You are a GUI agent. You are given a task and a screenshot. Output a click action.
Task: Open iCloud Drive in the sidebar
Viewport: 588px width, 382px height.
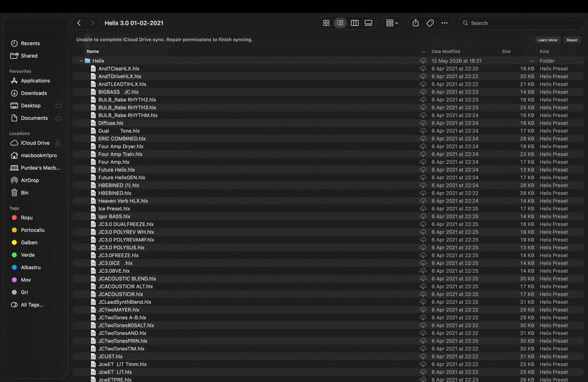(35, 143)
